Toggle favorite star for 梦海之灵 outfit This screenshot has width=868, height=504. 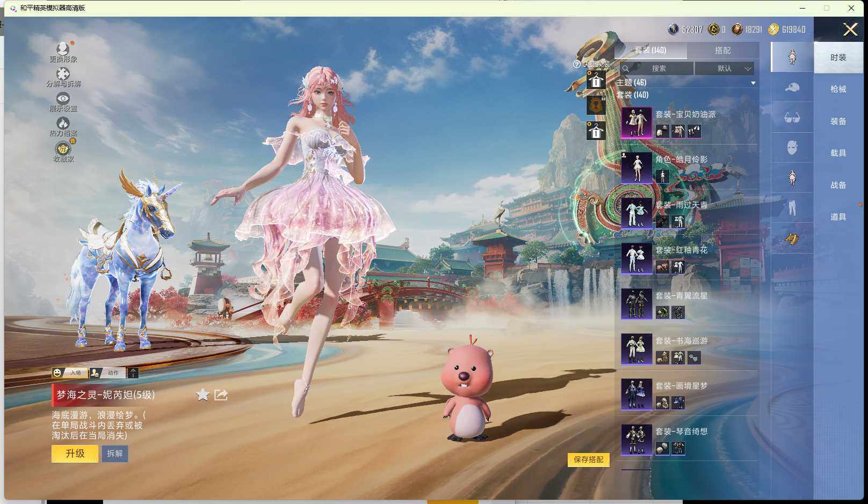202,395
